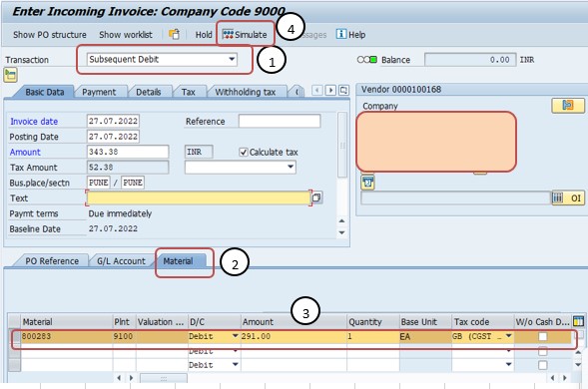Click plant cell 9100
This screenshot has width=588, height=389.
click(124, 336)
